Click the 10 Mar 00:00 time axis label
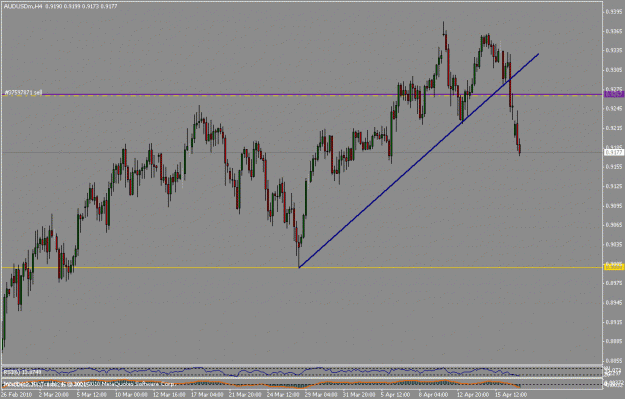The width and height of the screenshot is (625, 399). [131, 395]
